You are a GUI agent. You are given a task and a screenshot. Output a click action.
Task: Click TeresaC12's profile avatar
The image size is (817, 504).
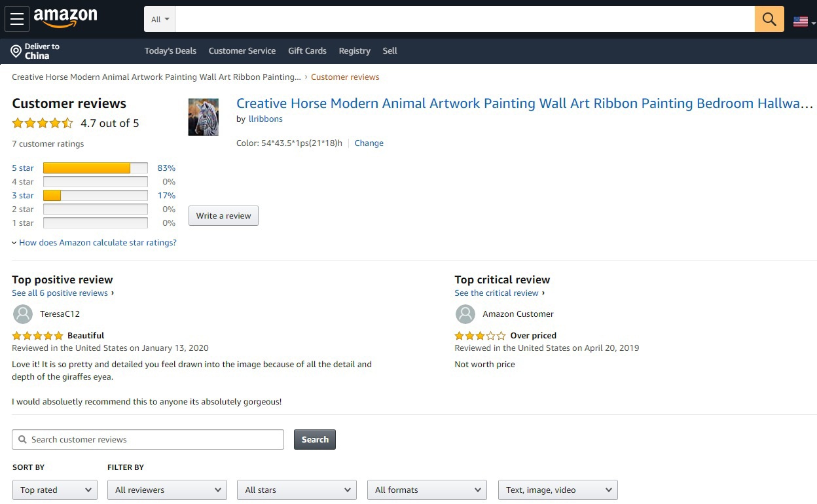point(22,314)
